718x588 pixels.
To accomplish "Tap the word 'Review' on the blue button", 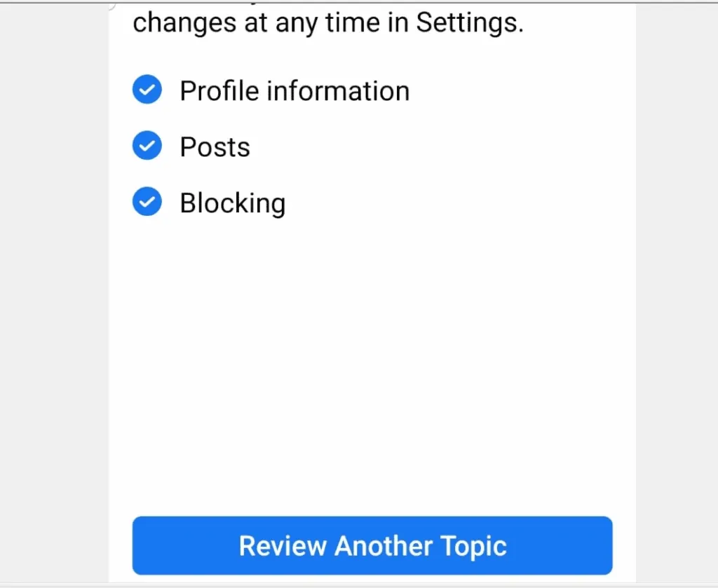I will click(283, 546).
